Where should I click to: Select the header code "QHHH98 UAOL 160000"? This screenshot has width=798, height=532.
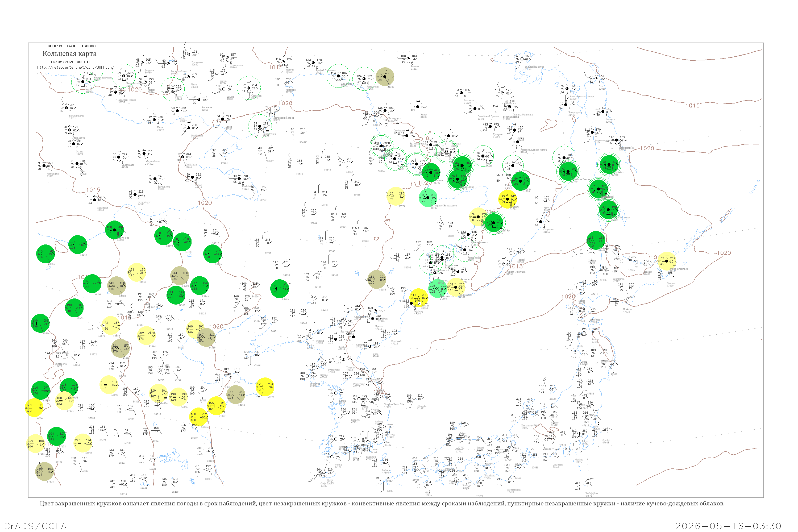pos(72,46)
